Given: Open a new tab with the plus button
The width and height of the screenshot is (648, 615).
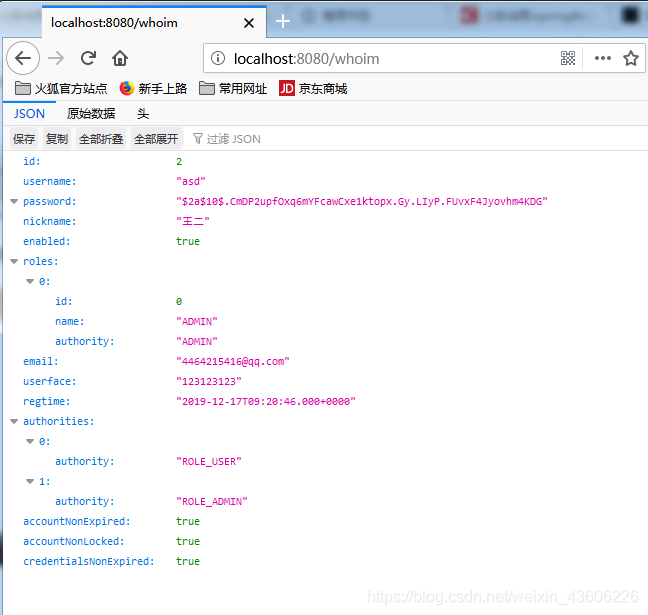Looking at the screenshot, I should [x=283, y=21].
